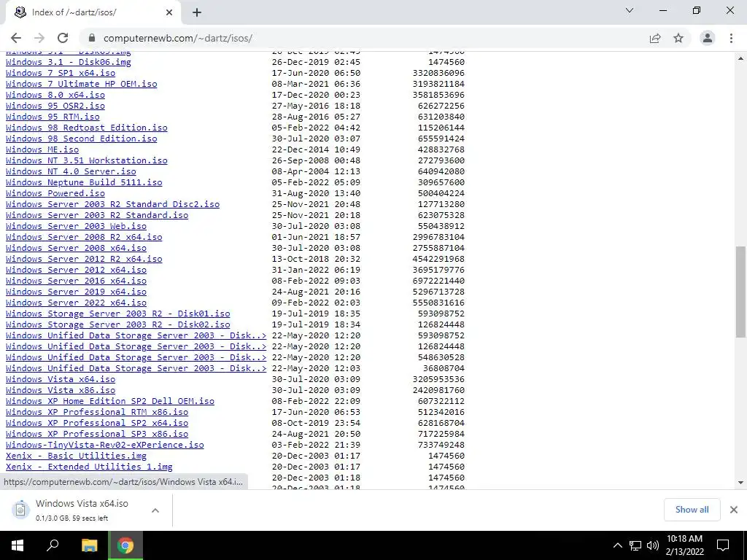The height and width of the screenshot is (560, 747).
Task: Click the share page icon
Action: coord(655,38)
